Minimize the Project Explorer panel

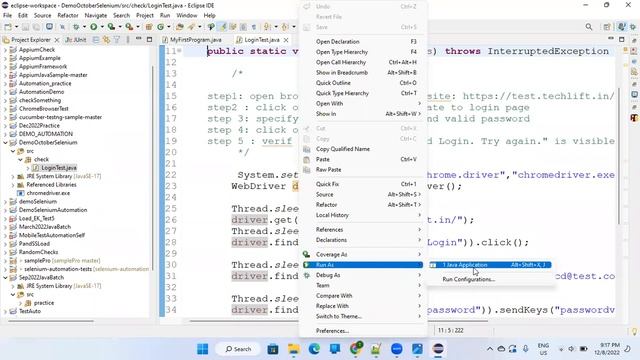point(139,39)
